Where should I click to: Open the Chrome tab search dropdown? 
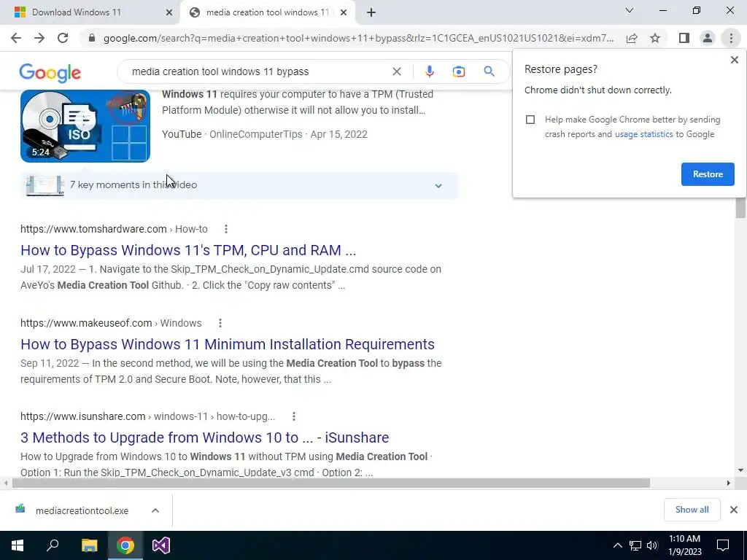630,10
